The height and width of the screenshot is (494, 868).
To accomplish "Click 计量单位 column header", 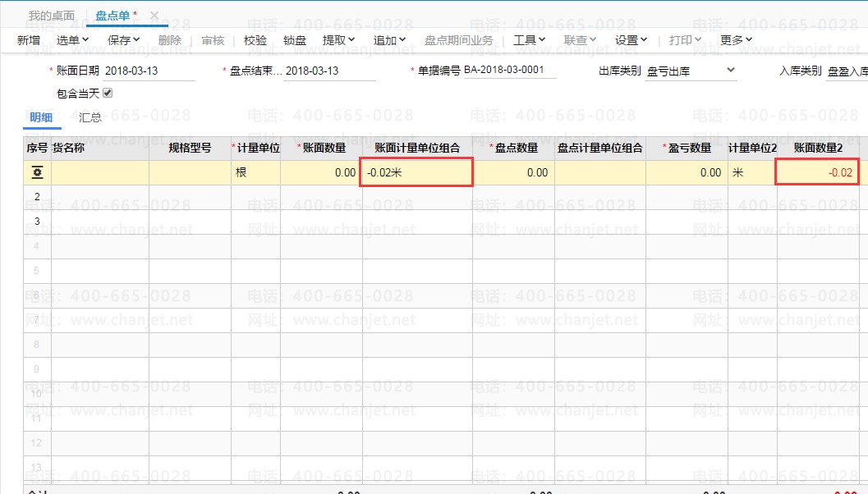I will click(255, 148).
